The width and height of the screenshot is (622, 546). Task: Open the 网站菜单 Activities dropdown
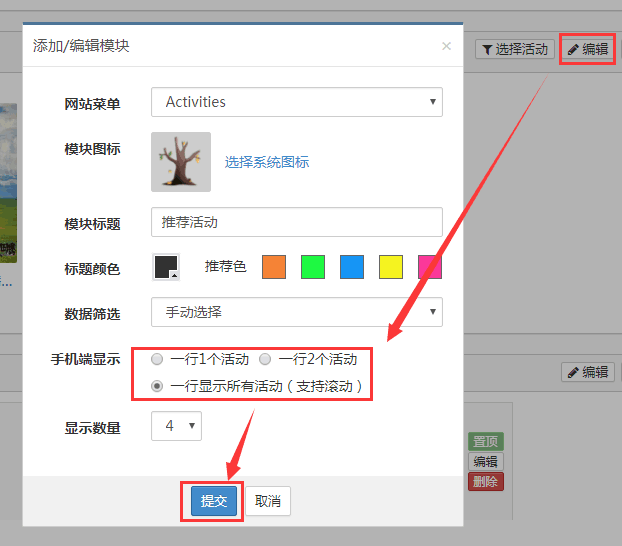coord(296,102)
